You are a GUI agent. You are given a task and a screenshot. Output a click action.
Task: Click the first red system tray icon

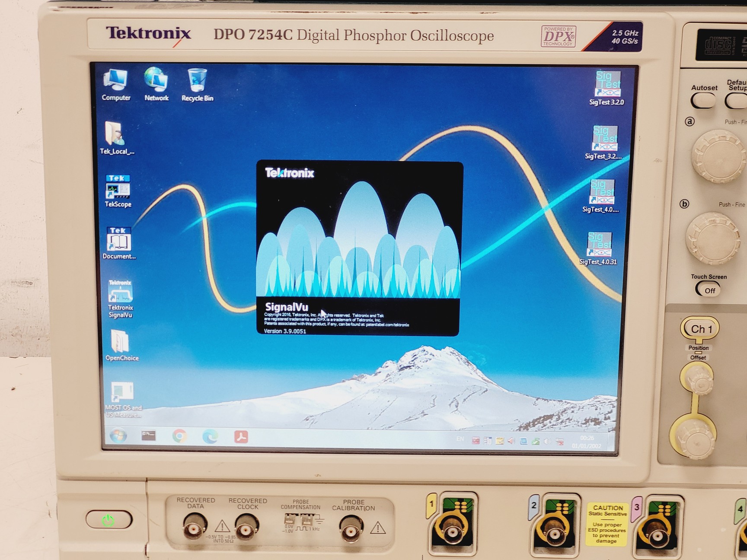pyautogui.click(x=476, y=441)
